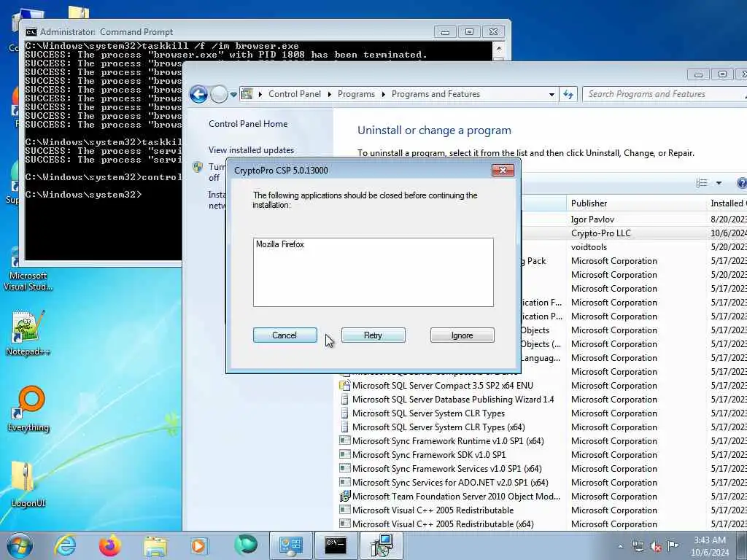Select the Crypto-Pro LLC row
The width and height of the screenshot is (747, 560).
601,233
